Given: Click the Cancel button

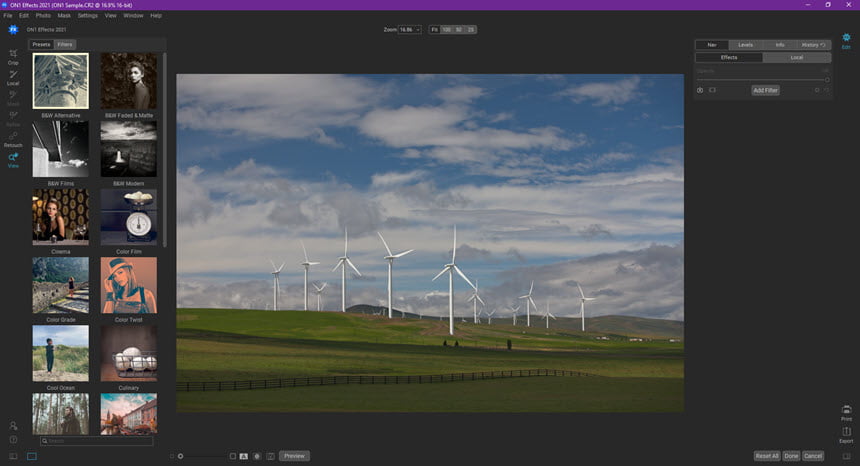Looking at the screenshot, I should point(813,456).
